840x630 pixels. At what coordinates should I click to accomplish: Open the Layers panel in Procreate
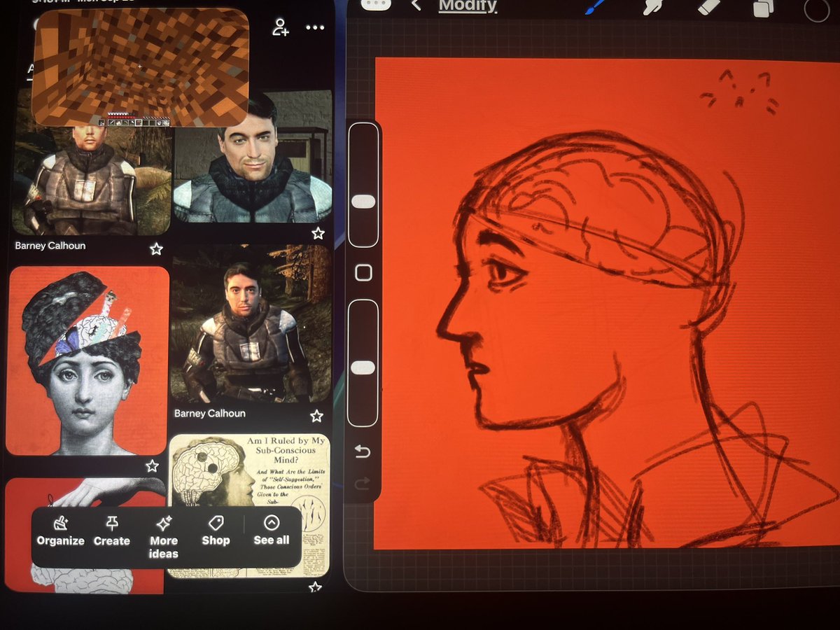tap(762, 8)
